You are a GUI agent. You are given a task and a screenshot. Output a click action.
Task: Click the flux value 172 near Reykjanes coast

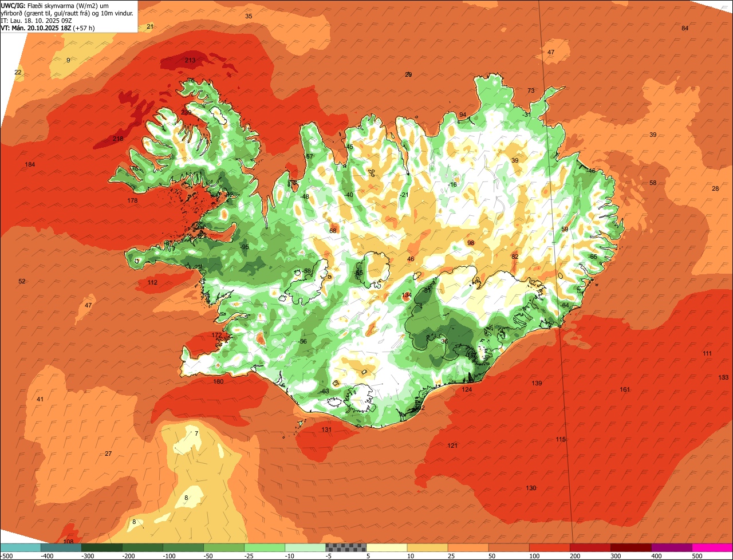[216, 335]
